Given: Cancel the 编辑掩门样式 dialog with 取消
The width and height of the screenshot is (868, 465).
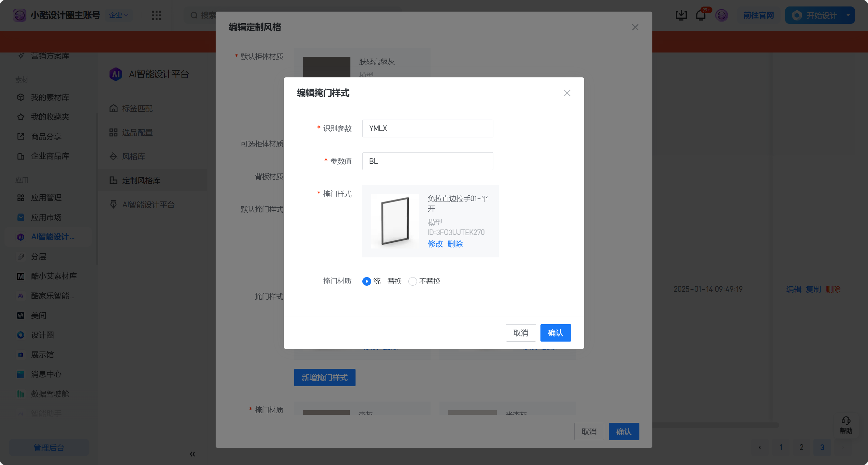Looking at the screenshot, I should pos(521,333).
